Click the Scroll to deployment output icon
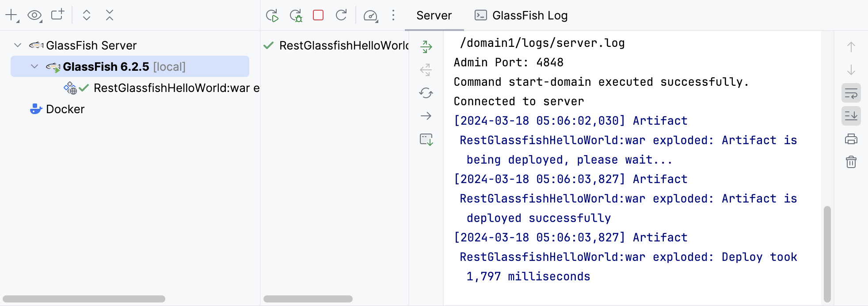 (426, 140)
